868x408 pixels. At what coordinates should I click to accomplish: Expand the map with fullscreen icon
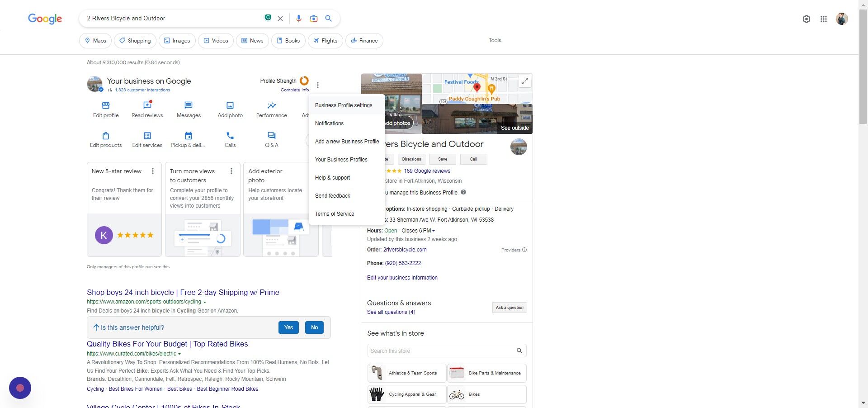pos(525,81)
